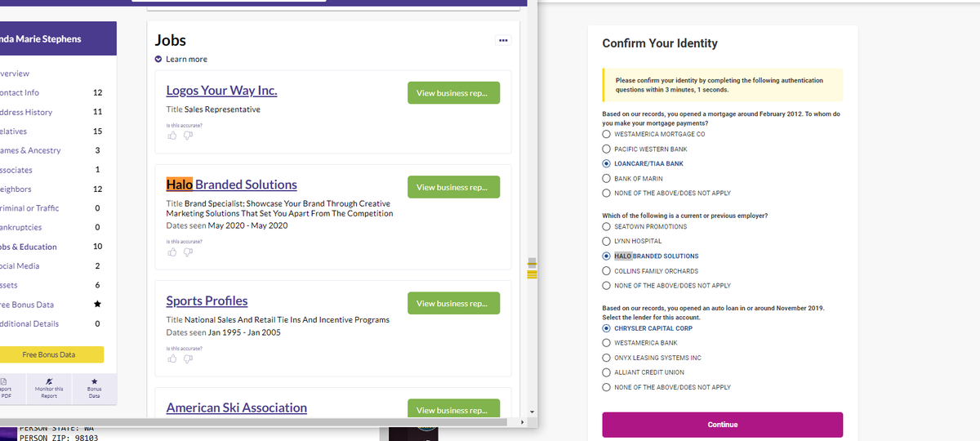This screenshot has width=980, height=441.
Task: Thumbs down the Halo Branded Solutions job
Action: point(187,252)
